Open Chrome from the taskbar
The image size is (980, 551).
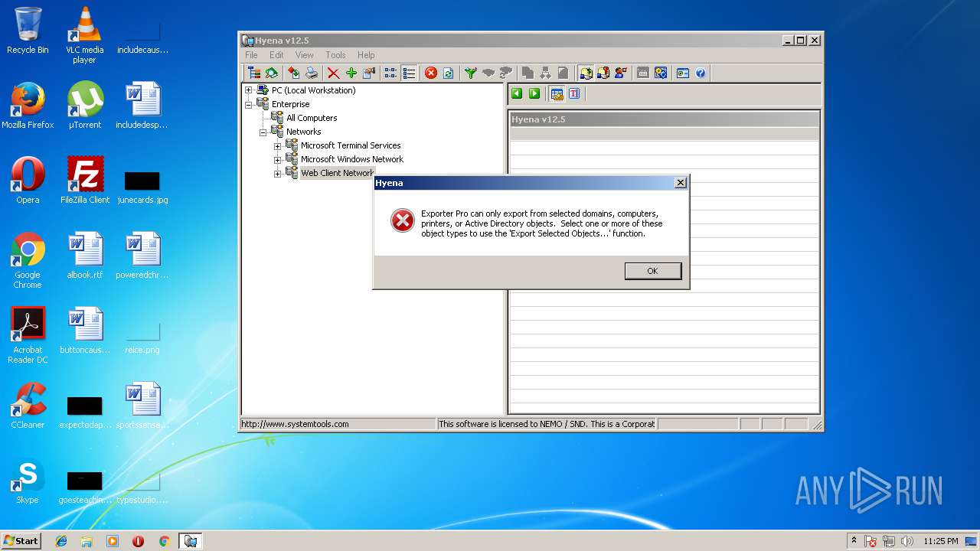coord(164,541)
